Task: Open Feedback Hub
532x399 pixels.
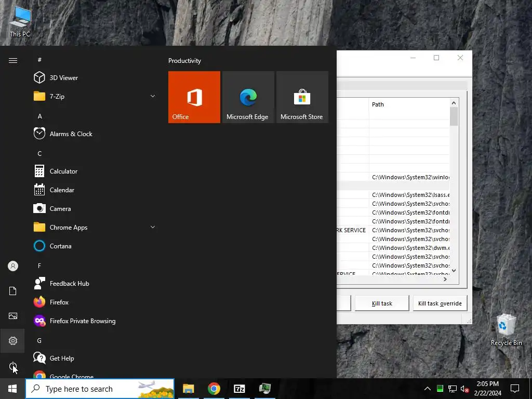Action: click(x=95, y=283)
